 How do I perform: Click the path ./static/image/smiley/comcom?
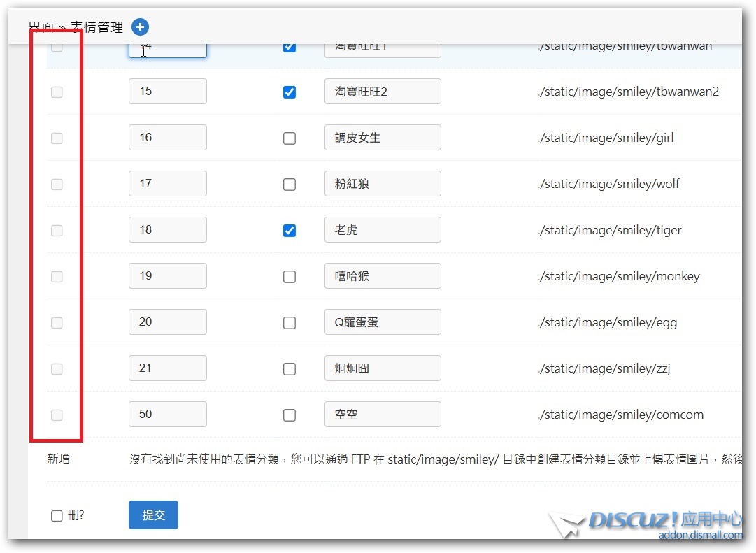(x=620, y=415)
